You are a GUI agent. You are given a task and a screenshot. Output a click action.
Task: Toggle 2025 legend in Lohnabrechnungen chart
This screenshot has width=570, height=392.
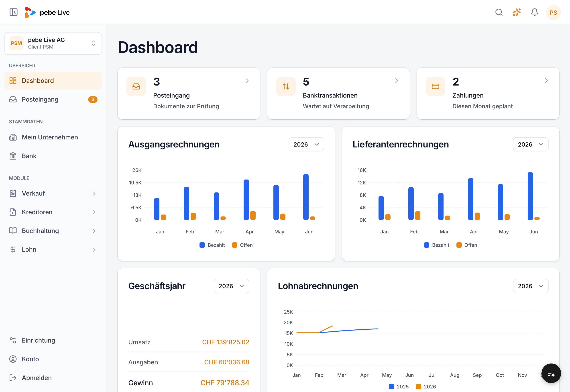399,386
